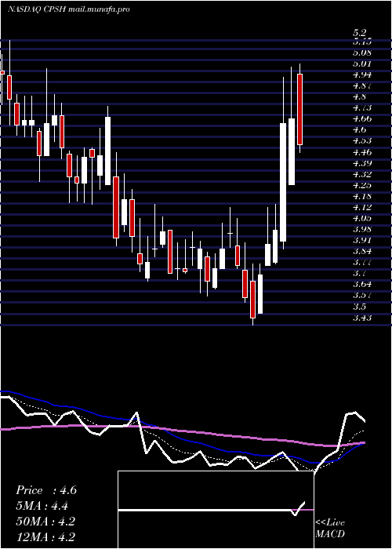This screenshot has height=549, width=392.
Task: Click the 3.64 price axis label
Action: [x=362, y=284]
